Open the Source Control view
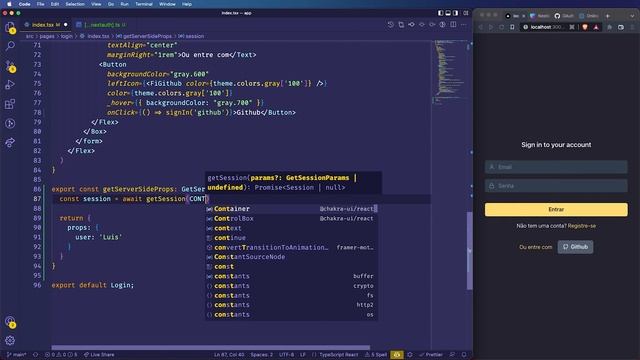Viewport: 640px width, 360px height. pos(10,66)
